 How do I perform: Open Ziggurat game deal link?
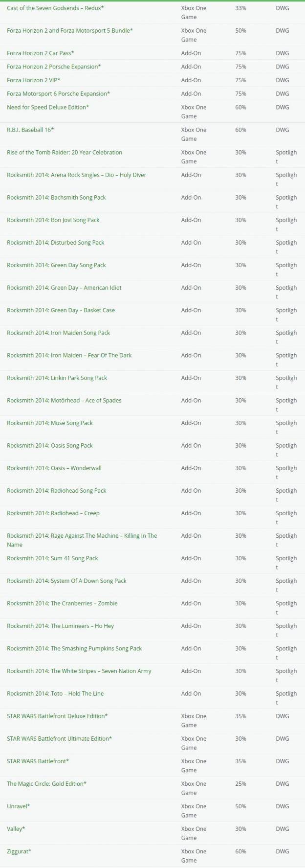(x=19, y=852)
